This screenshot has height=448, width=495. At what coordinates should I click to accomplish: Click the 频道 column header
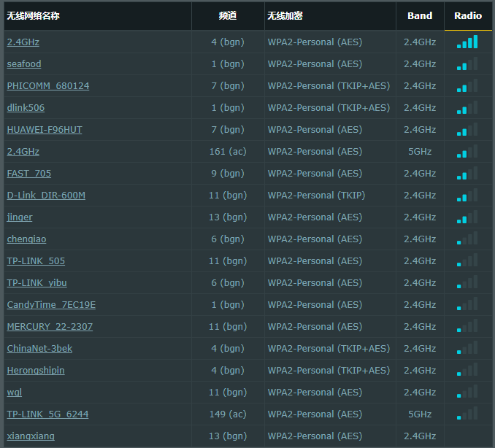(228, 15)
